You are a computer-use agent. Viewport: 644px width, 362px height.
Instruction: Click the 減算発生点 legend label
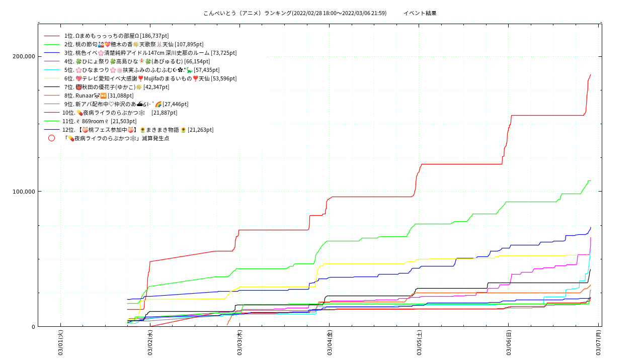pyautogui.click(x=116, y=138)
